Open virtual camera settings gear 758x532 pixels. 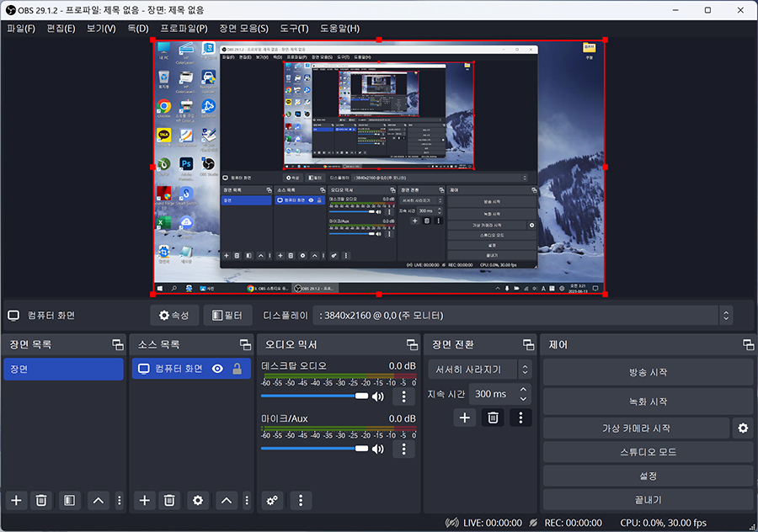pos(743,428)
